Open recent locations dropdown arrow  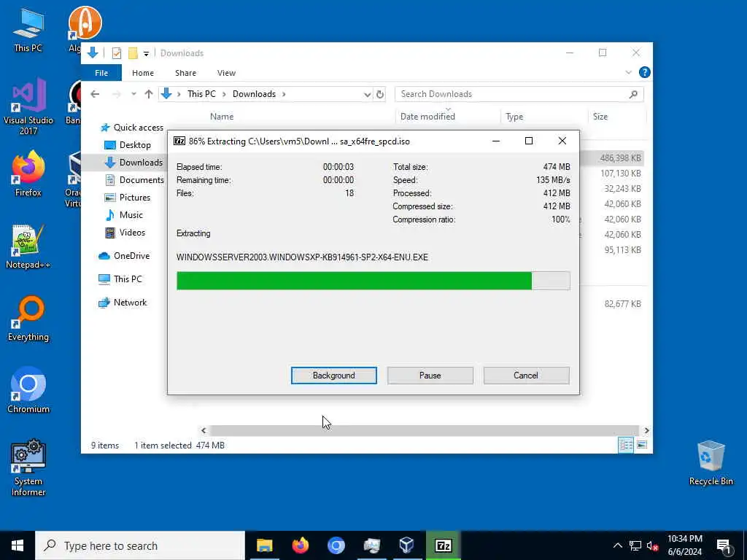(x=133, y=94)
